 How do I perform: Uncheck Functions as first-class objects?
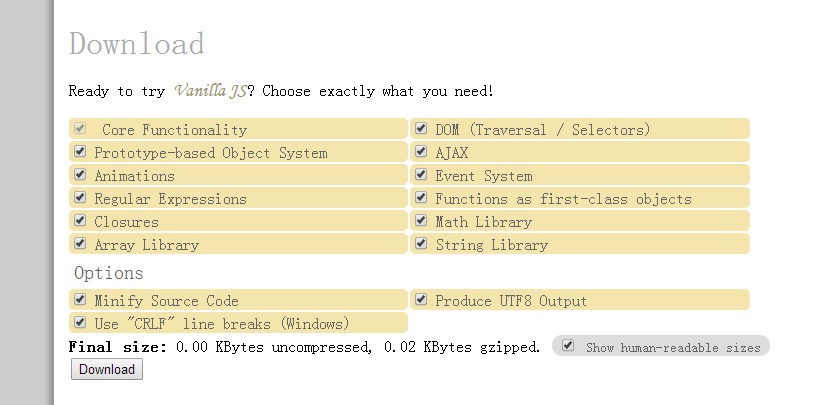pos(421,197)
